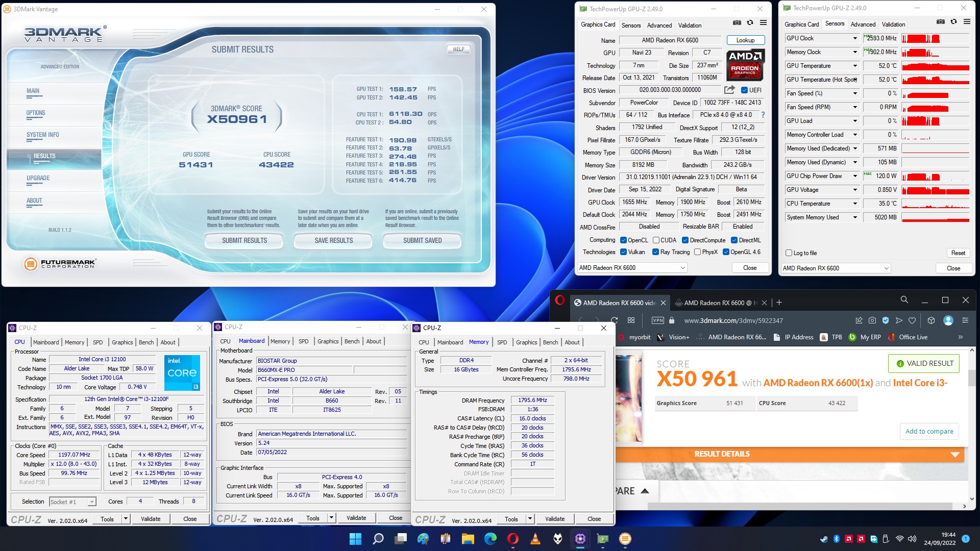
Task: Open Opera Speed Dial start page icon
Action: click(x=631, y=320)
